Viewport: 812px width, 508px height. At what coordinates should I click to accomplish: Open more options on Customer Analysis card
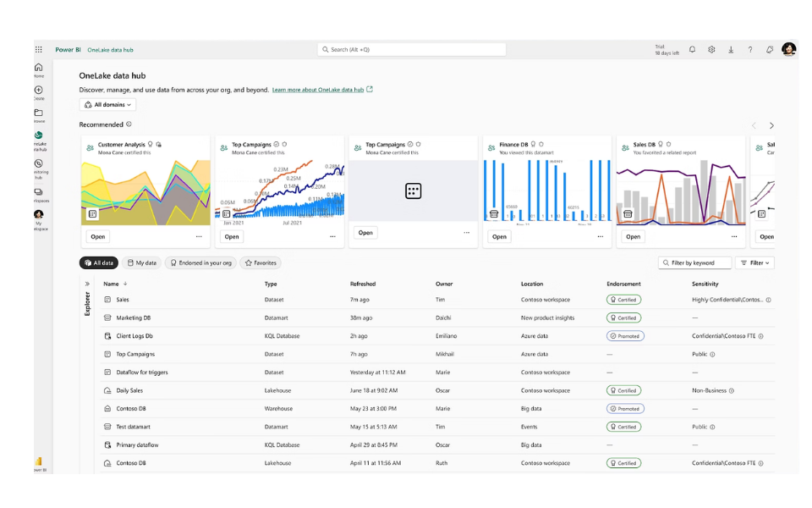click(x=199, y=236)
